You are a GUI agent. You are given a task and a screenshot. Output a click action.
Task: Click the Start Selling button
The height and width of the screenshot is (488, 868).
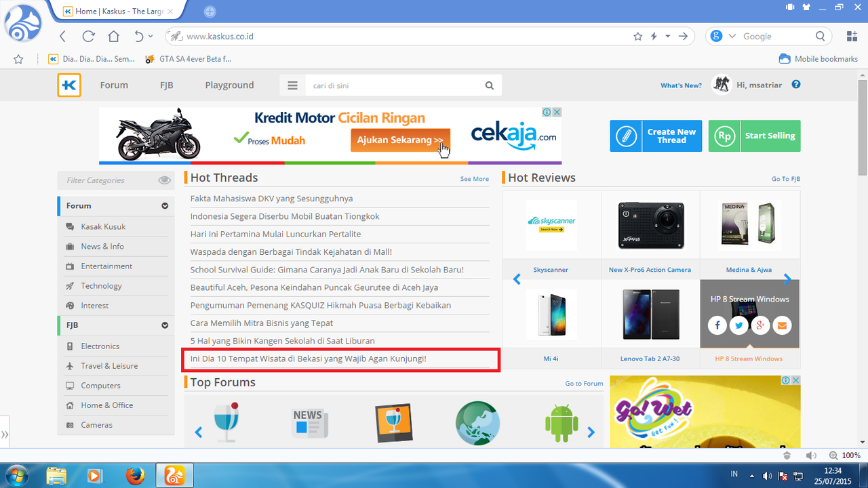[x=754, y=136]
